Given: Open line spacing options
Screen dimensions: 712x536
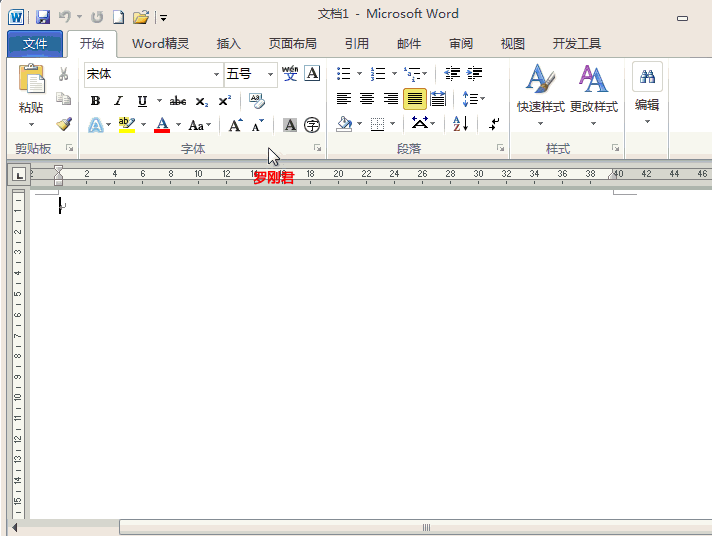Looking at the screenshot, I should 473,99.
